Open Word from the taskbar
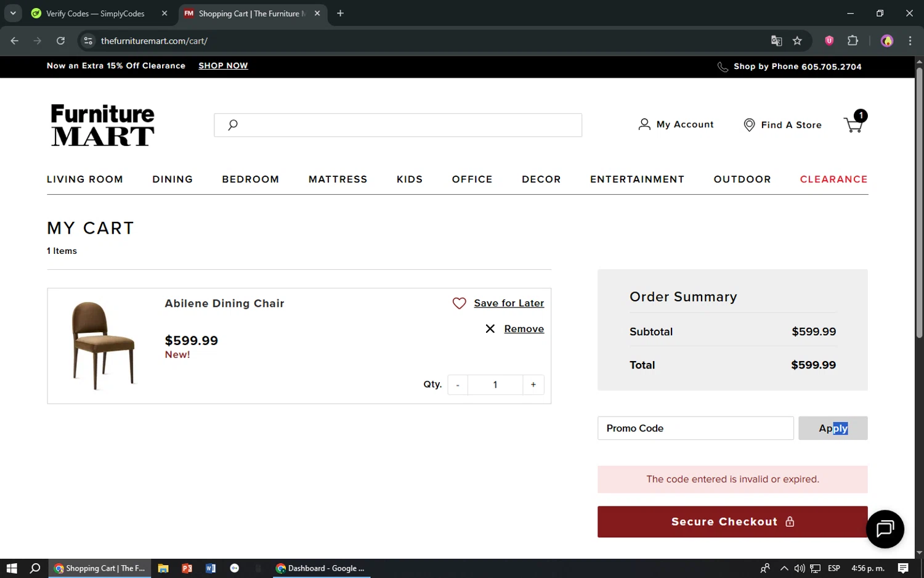 (211, 568)
